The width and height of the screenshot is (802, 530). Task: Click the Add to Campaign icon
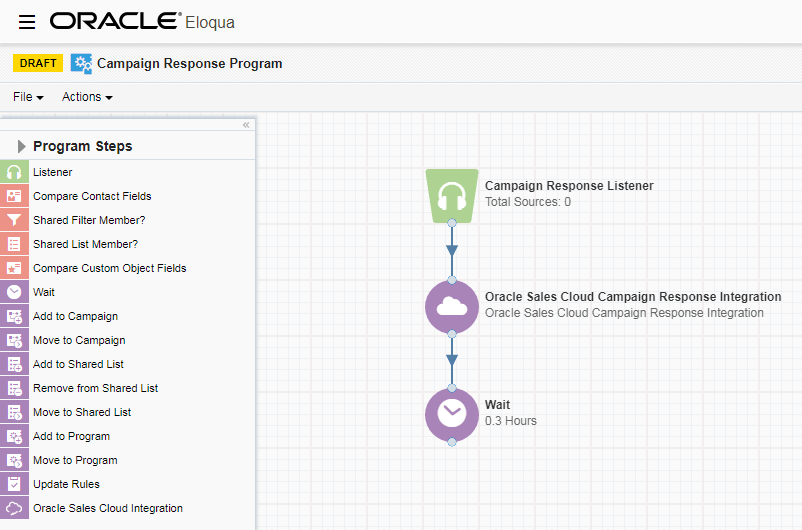pyautogui.click(x=14, y=316)
